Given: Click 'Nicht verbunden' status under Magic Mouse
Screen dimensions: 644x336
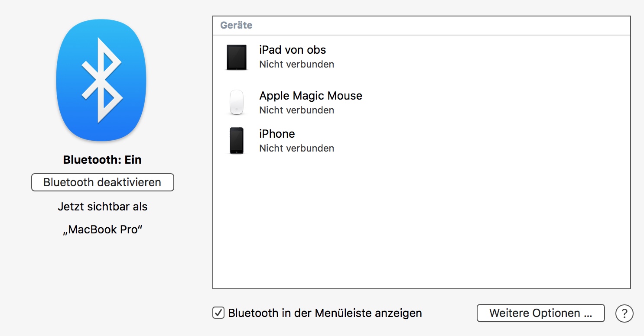Looking at the screenshot, I should pos(296,110).
